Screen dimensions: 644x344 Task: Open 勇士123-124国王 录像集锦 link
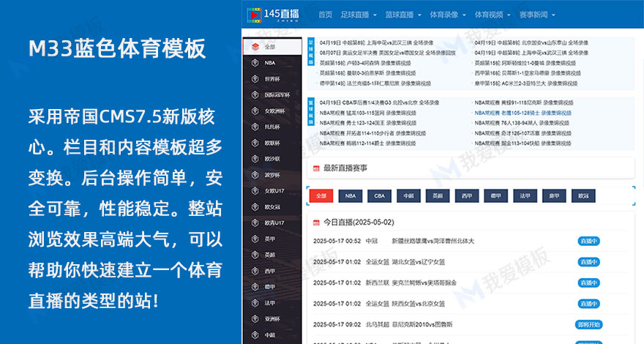coord(368,123)
